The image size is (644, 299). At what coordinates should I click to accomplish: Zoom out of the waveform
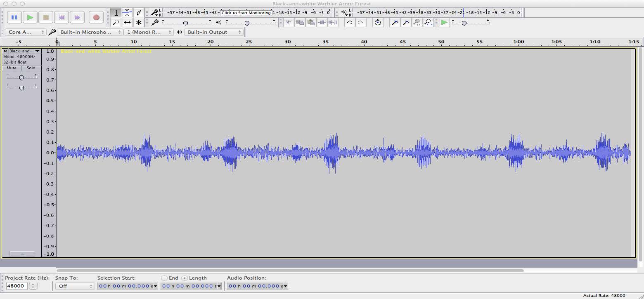tap(406, 23)
